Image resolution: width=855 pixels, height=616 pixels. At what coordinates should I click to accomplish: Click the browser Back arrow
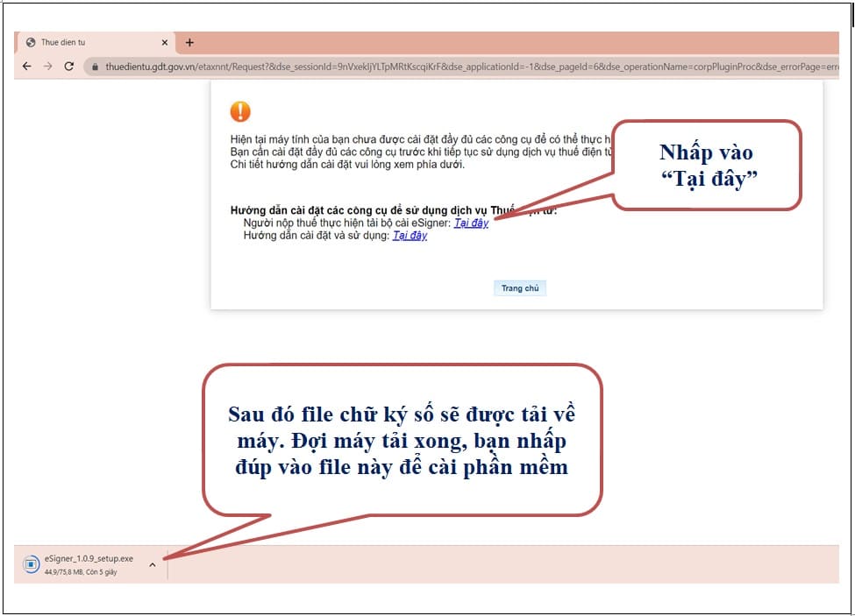26,67
